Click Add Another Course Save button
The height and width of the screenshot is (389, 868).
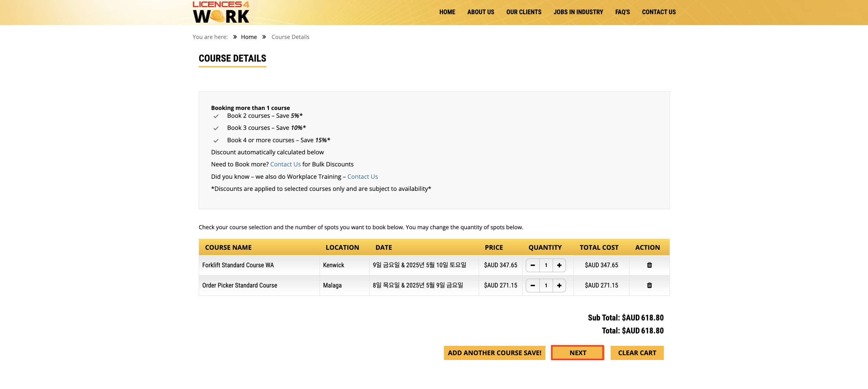click(x=494, y=352)
